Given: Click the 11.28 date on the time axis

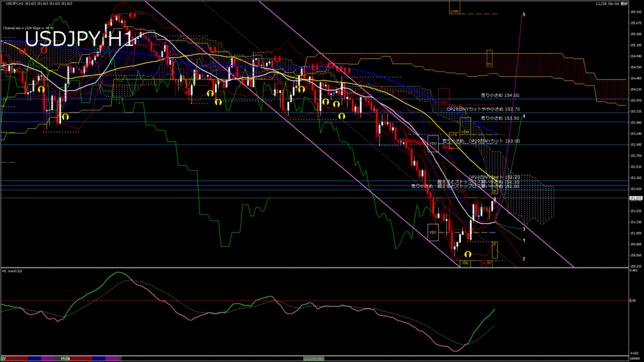Looking at the screenshot, I should click(x=65, y=359).
